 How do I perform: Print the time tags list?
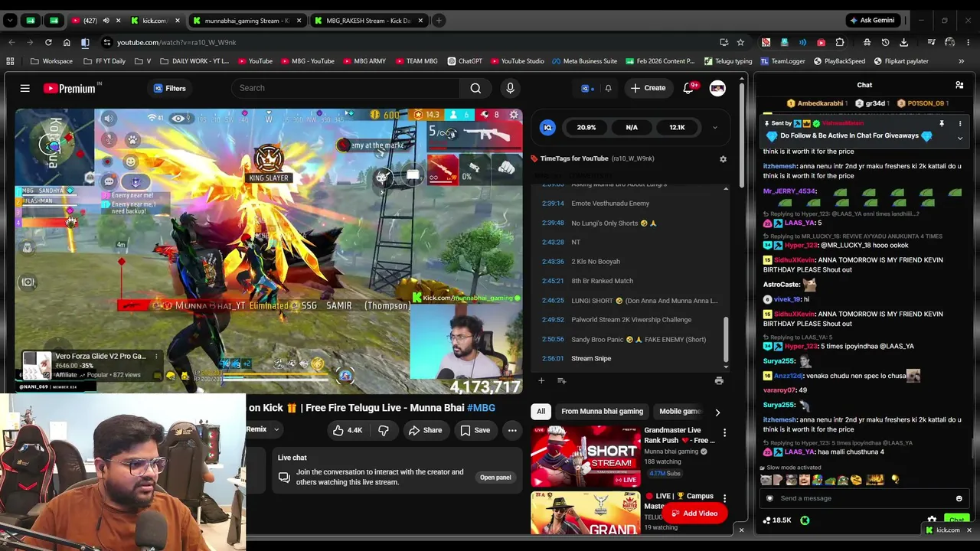719,380
